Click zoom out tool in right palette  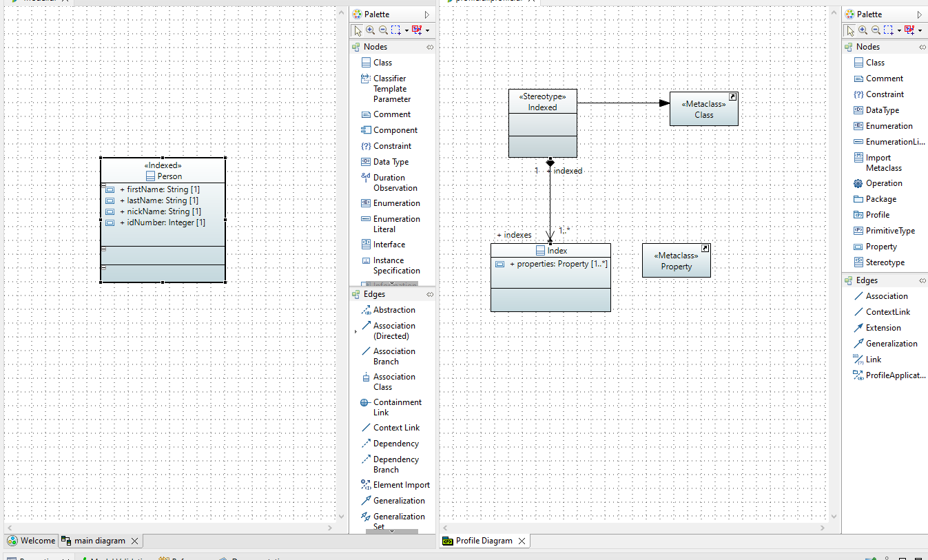876,30
